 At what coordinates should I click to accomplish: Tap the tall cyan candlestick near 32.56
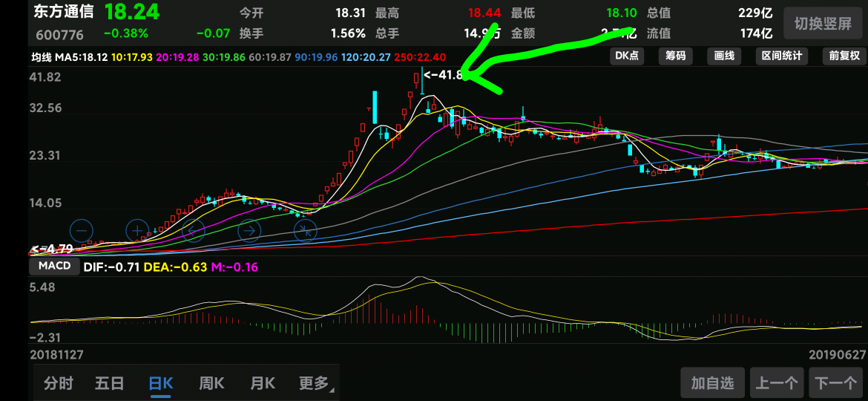coord(375,107)
